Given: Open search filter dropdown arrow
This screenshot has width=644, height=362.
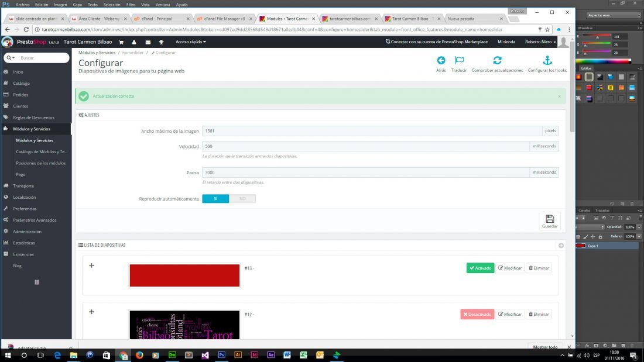Looking at the screenshot, I should coord(13,58).
